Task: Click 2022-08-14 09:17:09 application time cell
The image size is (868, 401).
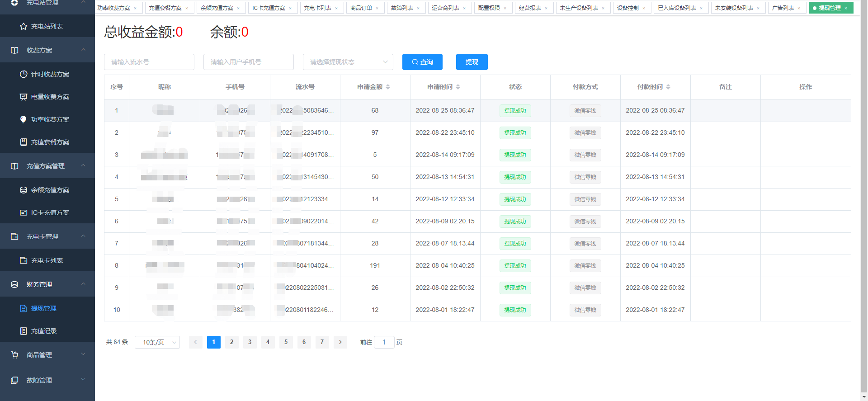Action: [x=445, y=155]
